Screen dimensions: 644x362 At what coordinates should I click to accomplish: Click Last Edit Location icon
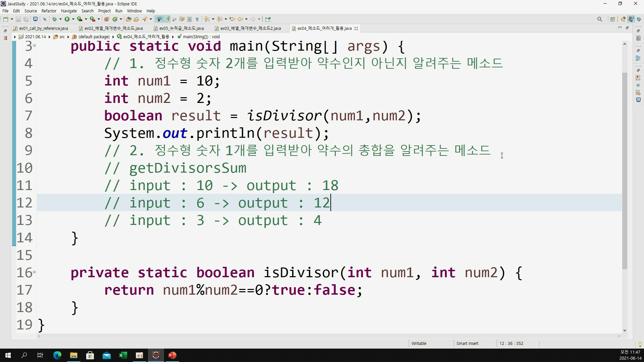coord(232,19)
